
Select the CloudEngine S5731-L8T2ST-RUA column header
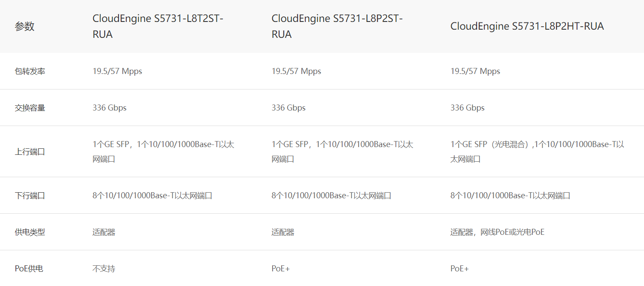click(x=158, y=27)
